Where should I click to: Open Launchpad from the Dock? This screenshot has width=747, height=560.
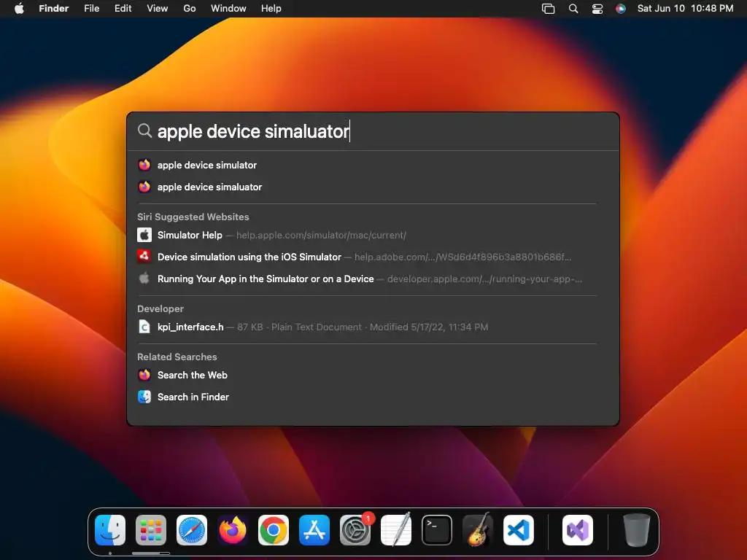(x=151, y=530)
